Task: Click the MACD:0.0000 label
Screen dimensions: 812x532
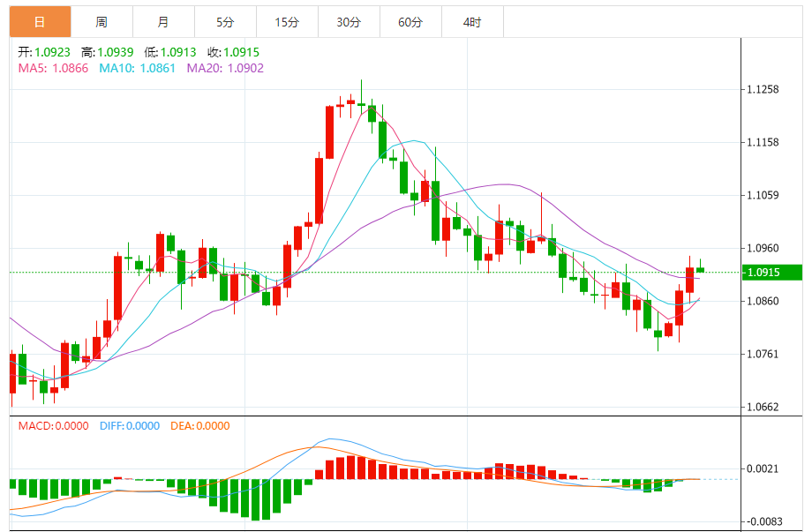Action: (53, 426)
